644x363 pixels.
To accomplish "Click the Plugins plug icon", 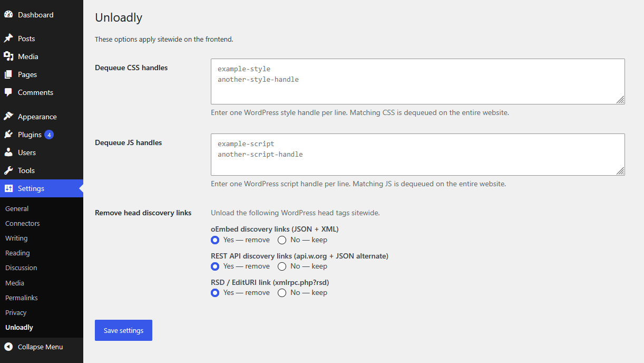I will pos(8,135).
